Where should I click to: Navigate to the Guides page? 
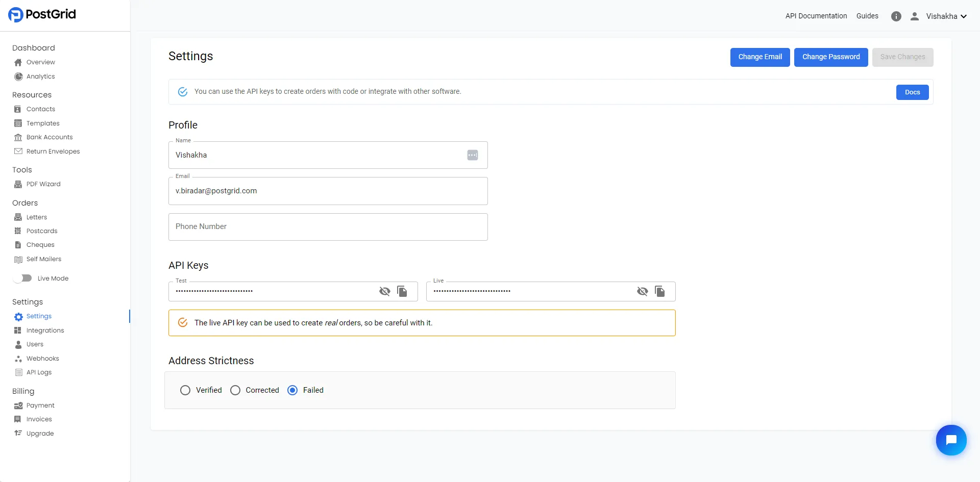coord(867,16)
